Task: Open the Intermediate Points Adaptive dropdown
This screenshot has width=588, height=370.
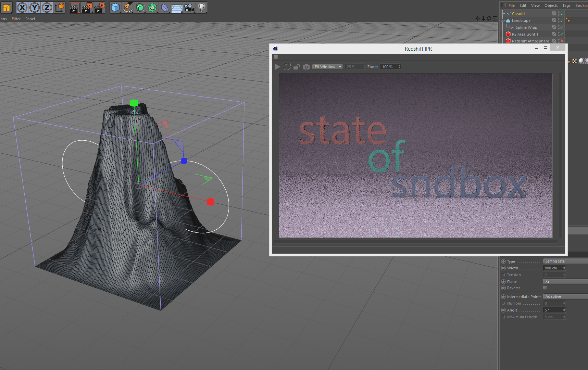Action: point(565,296)
